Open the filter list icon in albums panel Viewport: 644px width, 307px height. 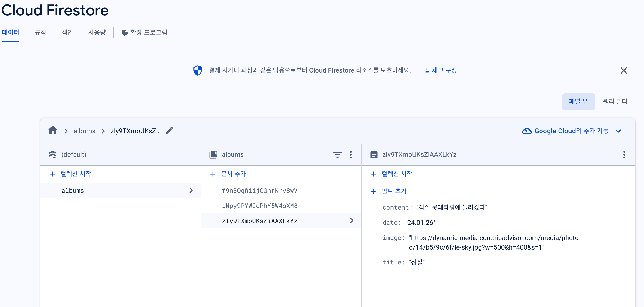[337, 155]
